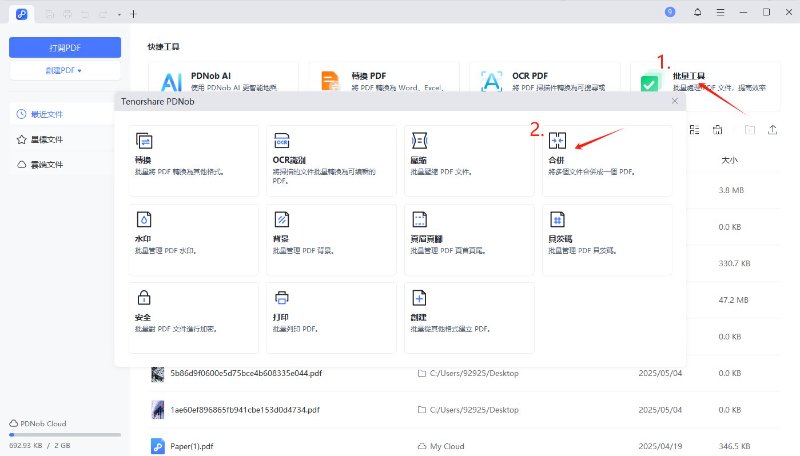
Task: Click the Open PDF (打開PDF) button
Action: [65, 47]
